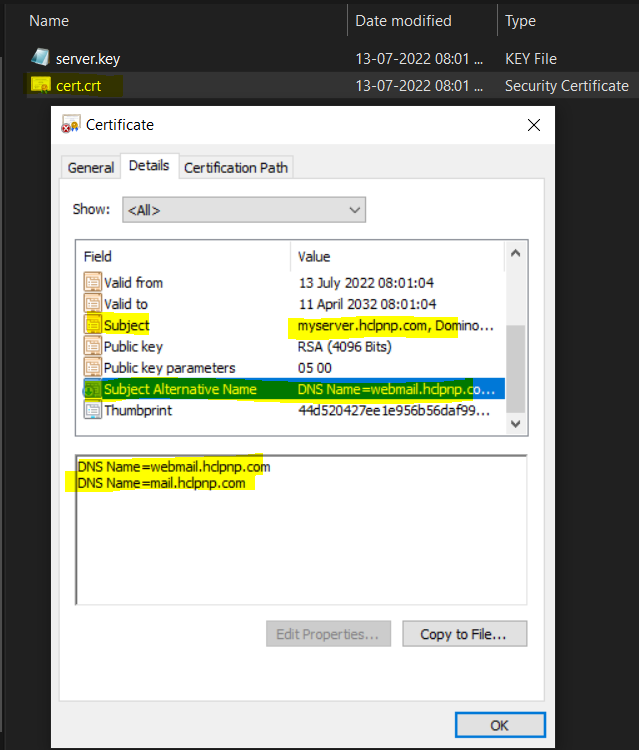Click the field list scroll down arrow
The height and width of the screenshot is (750, 639).
[x=515, y=424]
